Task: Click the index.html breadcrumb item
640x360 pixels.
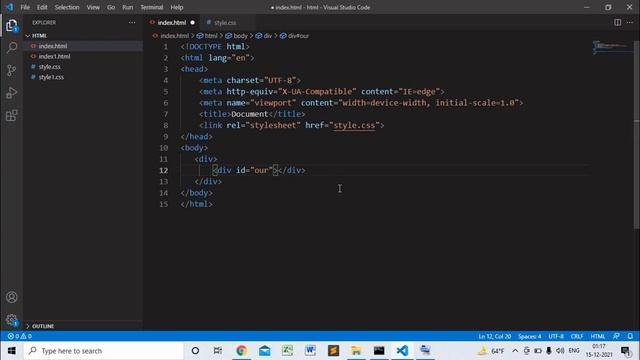Action: point(171,36)
